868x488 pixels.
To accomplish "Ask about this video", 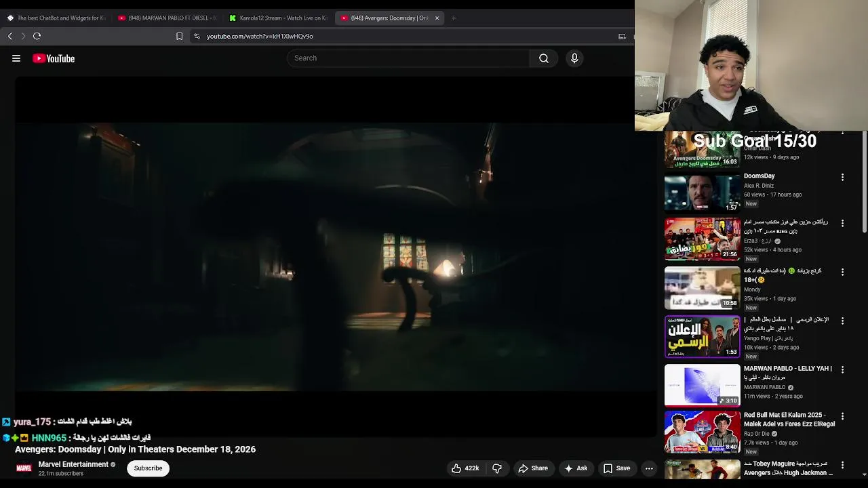I will click(x=575, y=468).
